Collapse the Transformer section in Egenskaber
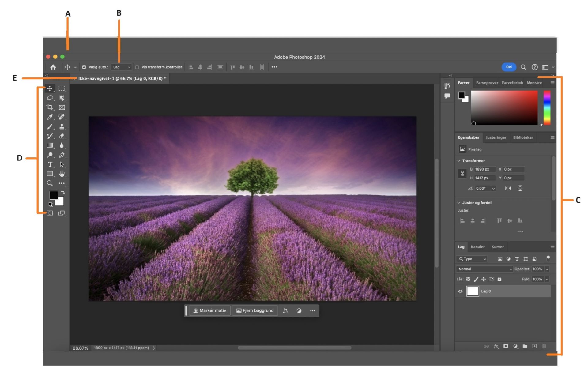Viewport: 588px width, 391px height. [x=458, y=160]
